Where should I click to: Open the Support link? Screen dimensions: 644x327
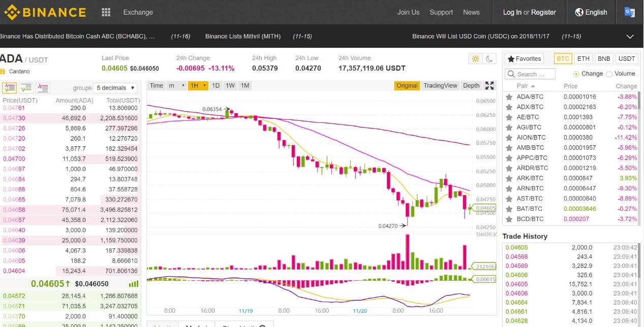pyautogui.click(x=441, y=12)
